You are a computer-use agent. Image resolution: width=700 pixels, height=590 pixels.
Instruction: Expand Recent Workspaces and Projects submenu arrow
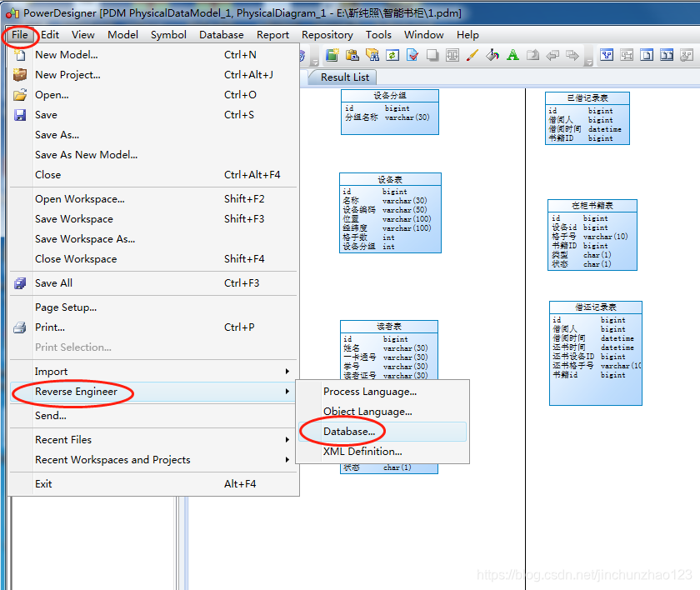coord(287,460)
